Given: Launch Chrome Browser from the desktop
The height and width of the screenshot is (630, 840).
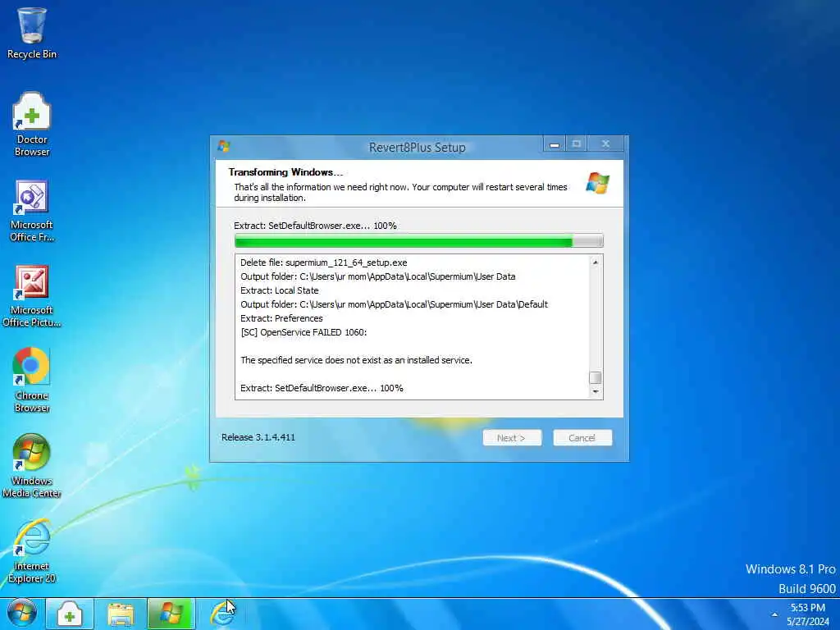Looking at the screenshot, I should click(x=32, y=381).
